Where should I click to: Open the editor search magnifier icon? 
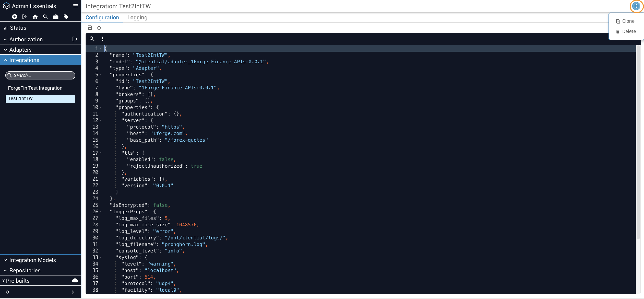[92, 38]
